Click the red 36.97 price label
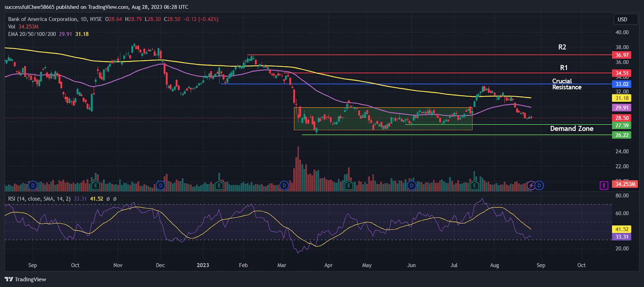 coord(622,55)
